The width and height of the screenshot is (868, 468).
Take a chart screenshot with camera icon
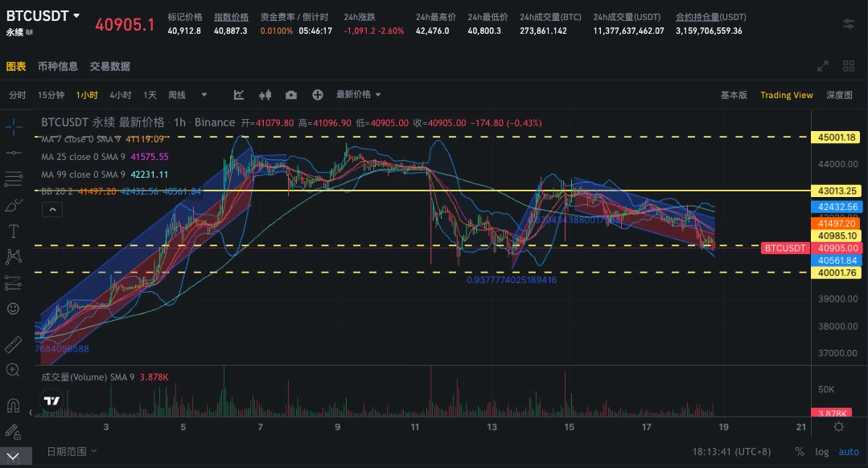[x=290, y=94]
